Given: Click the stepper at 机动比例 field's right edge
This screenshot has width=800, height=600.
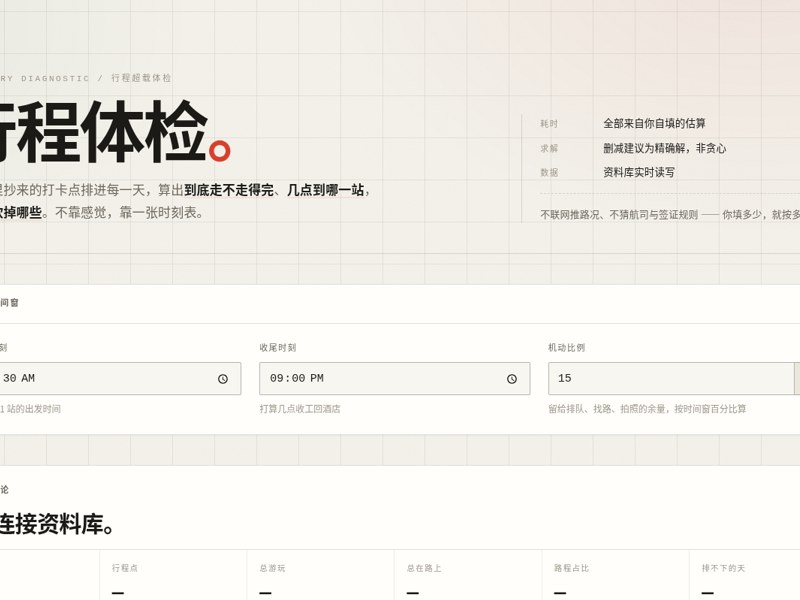Looking at the screenshot, I should (797, 379).
